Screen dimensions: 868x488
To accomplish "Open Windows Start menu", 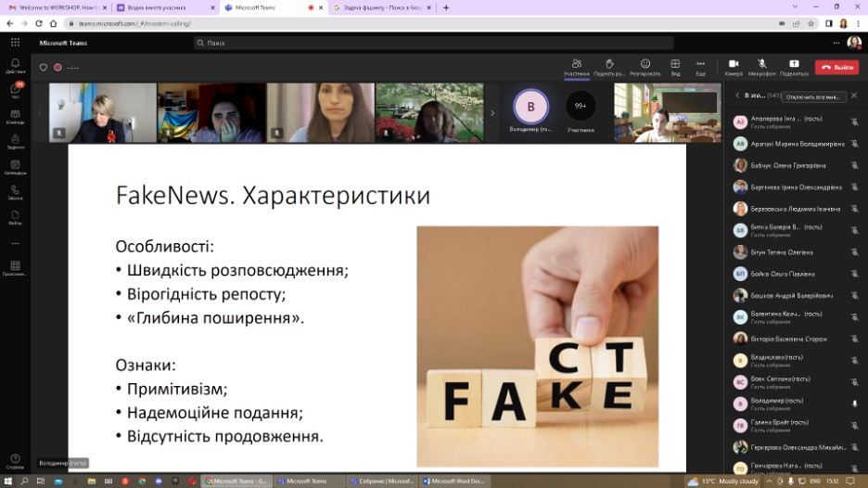I will tap(7, 482).
